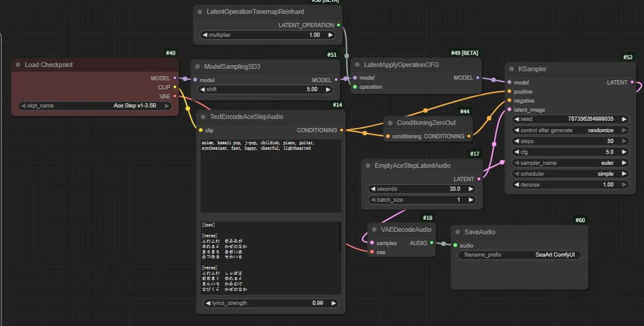The height and width of the screenshot is (326, 644).
Task: Click the lyrics_strength slider field
Action: [271, 303]
